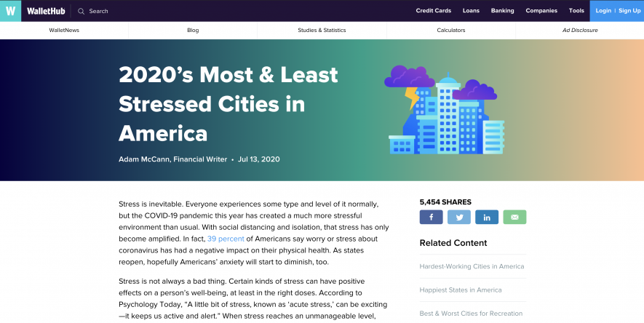Image resolution: width=644 pixels, height=323 pixels.
Task: Open the '39 percent' hyperlink
Action: (x=226, y=239)
